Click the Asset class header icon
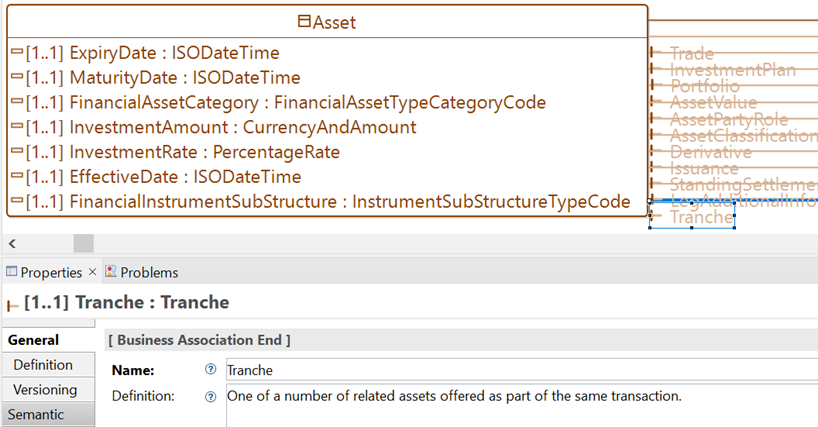The height and width of the screenshot is (427, 818). coord(304,21)
